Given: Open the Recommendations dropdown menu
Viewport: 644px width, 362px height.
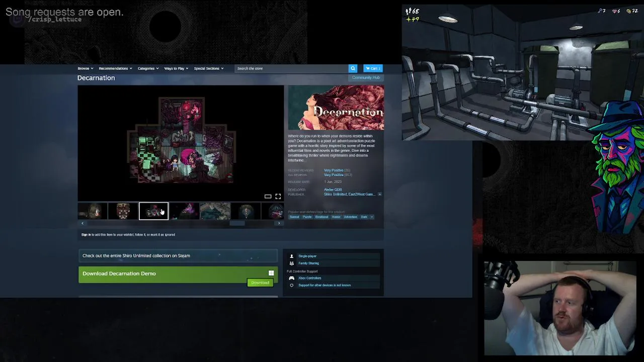Looking at the screenshot, I should click(115, 68).
